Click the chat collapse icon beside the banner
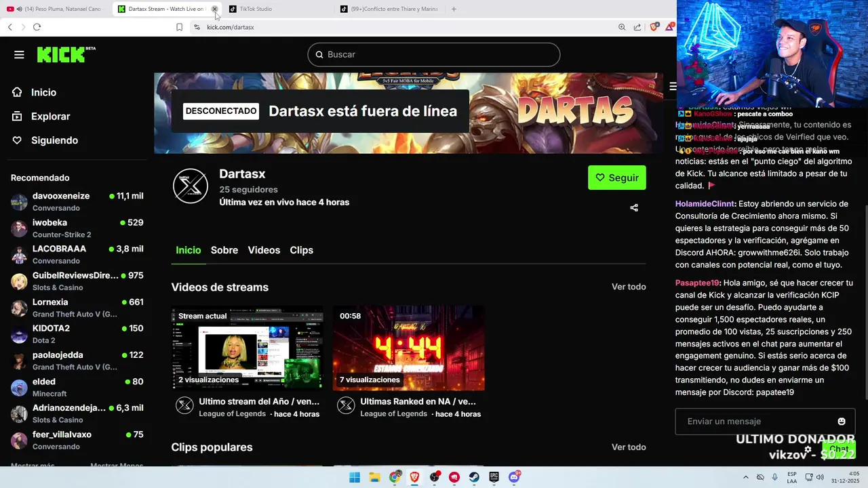This screenshot has width=868, height=488. click(x=672, y=86)
